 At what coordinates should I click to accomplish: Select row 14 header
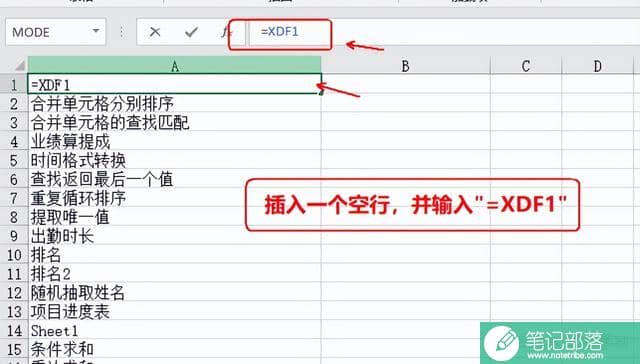tap(14, 331)
